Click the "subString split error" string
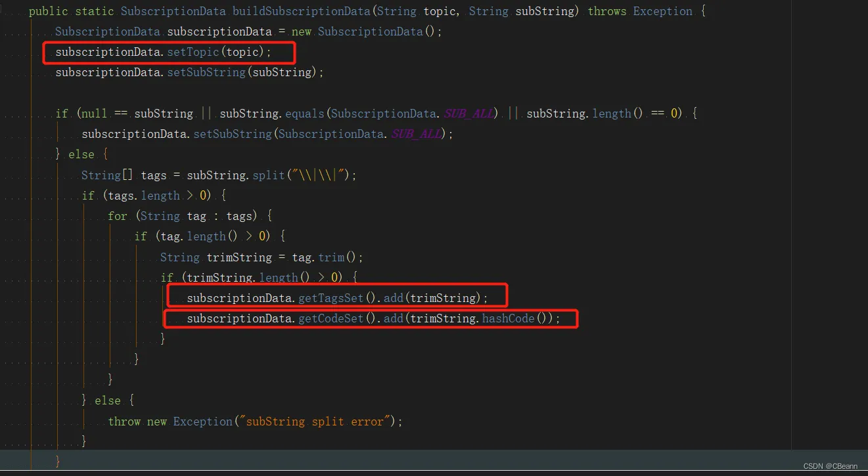The width and height of the screenshot is (868, 476). (314, 421)
